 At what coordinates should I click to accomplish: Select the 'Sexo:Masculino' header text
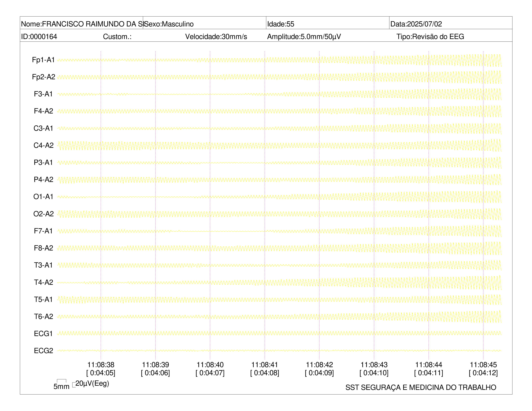click(169, 24)
